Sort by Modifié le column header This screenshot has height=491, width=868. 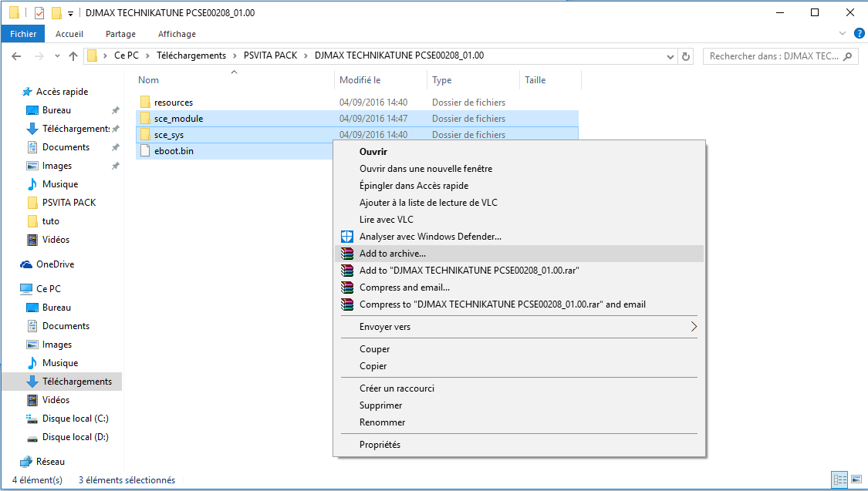(x=381, y=80)
